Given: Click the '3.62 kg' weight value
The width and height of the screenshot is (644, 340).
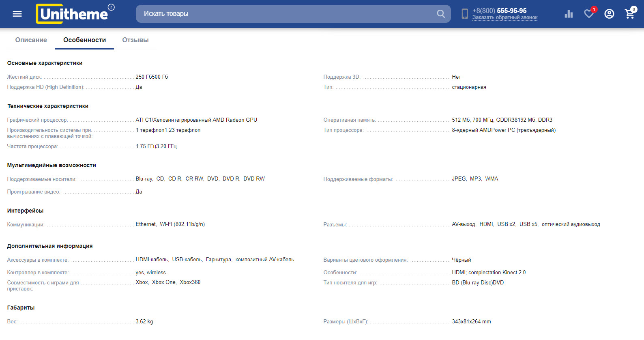Looking at the screenshot, I should point(144,321).
